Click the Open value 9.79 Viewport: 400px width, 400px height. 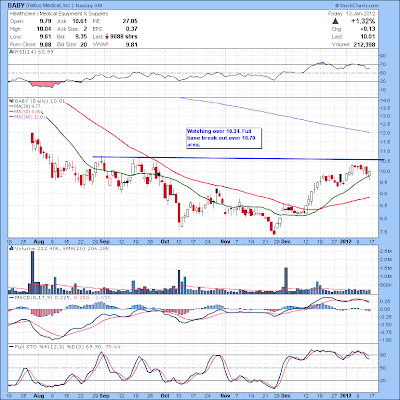click(x=46, y=21)
